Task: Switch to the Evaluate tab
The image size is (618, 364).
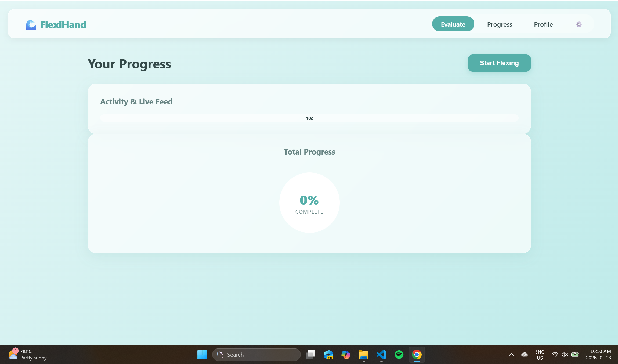Action: point(453,24)
